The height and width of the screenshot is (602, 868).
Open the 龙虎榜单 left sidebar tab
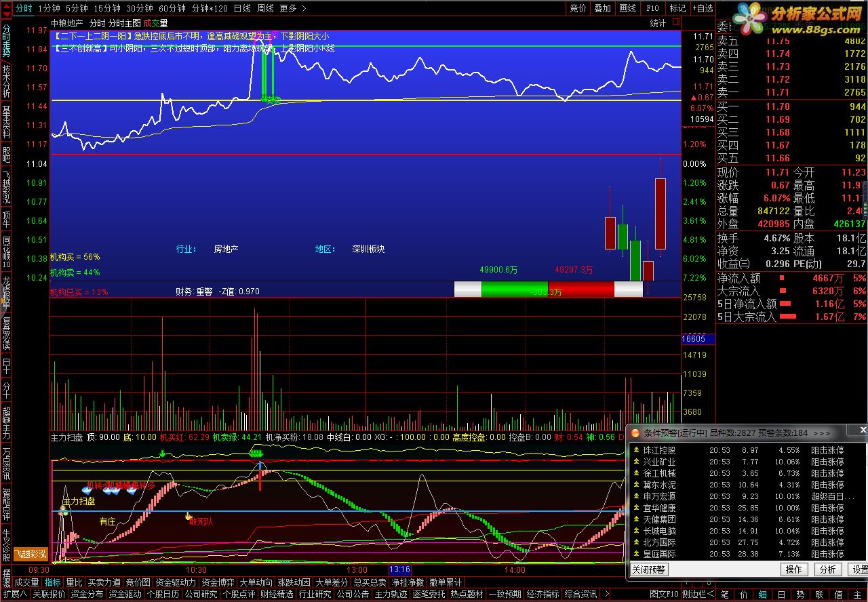pyautogui.click(x=6, y=292)
